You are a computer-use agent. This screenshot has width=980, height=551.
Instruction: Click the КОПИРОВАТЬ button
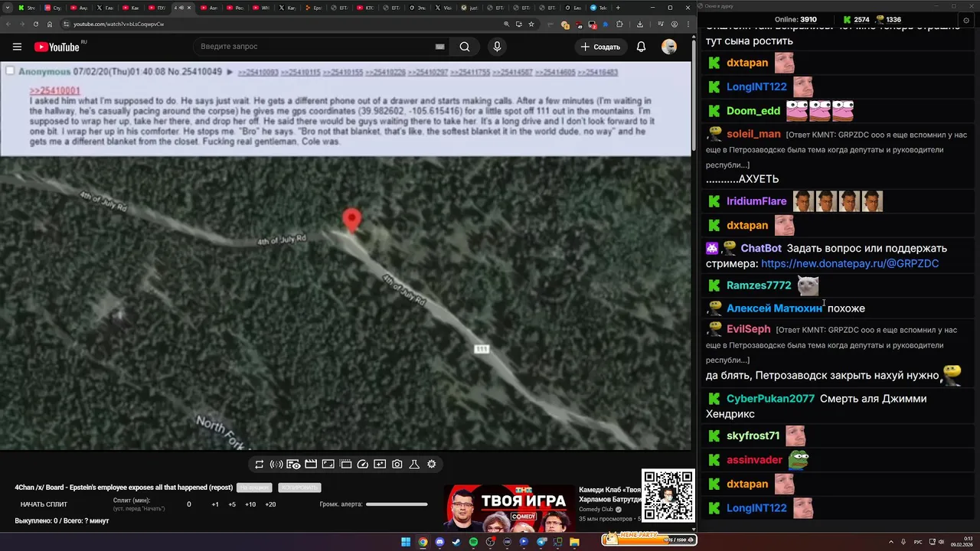[299, 487]
